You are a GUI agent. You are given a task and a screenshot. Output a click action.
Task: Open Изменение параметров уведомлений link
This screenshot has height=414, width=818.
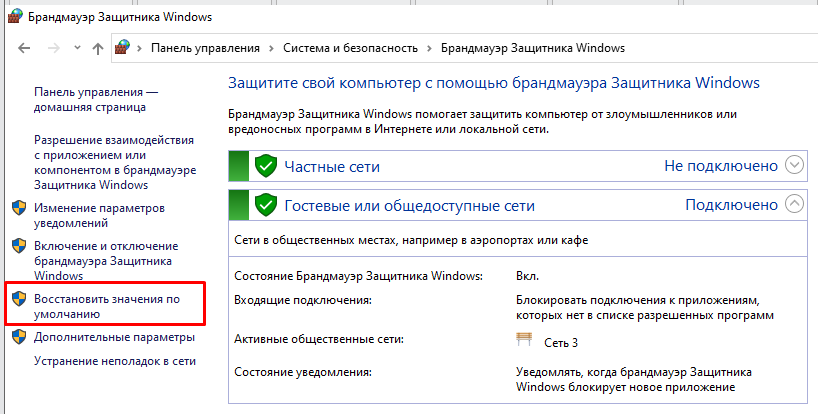[99, 215]
